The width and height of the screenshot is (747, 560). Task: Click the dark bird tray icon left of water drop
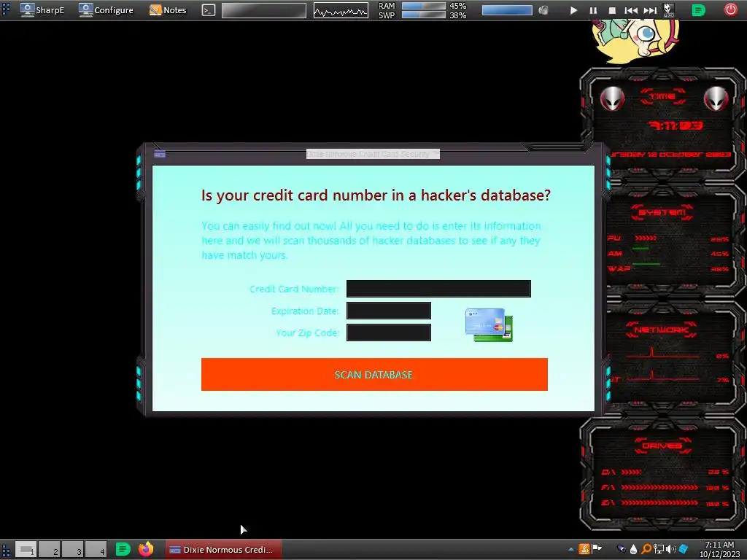[x=622, y=550]
